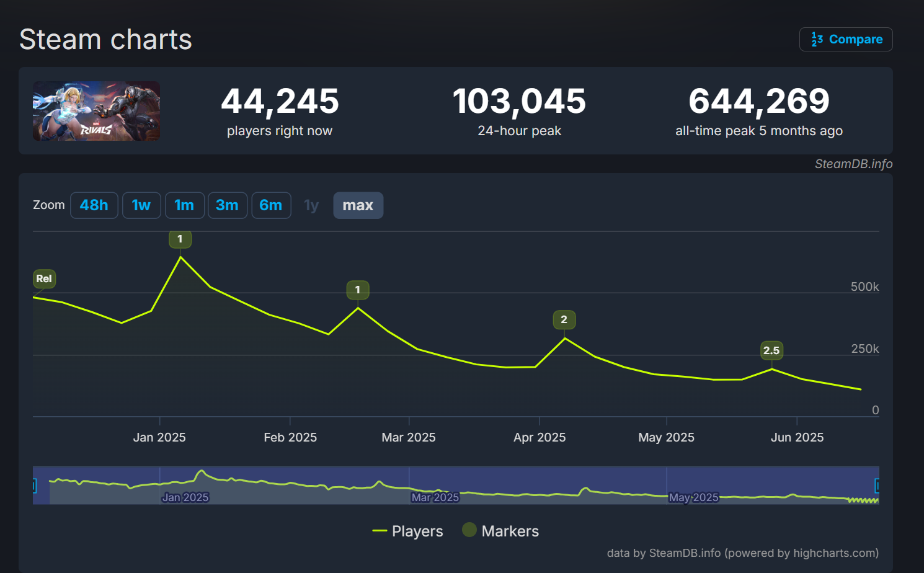Click the navigator timeline at Mar 2025

pos(435,497)
